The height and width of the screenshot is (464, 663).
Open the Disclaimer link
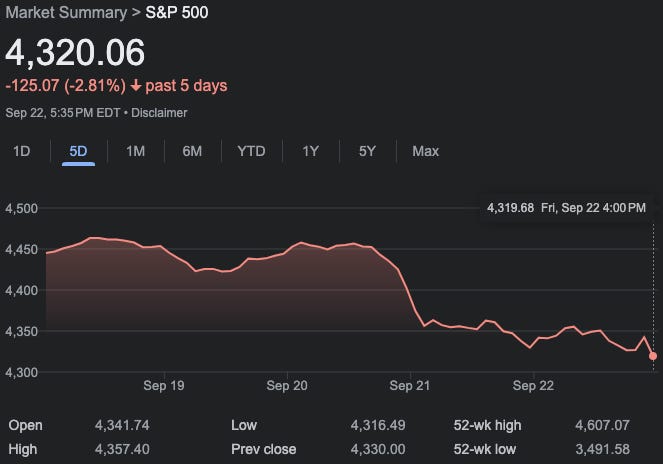click(x=159, y=113)
